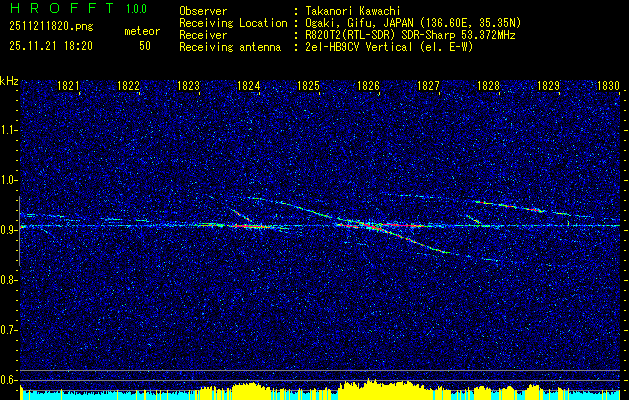Click the antenna text 2el-HB9CV Vertical

[x=359, y=47]
